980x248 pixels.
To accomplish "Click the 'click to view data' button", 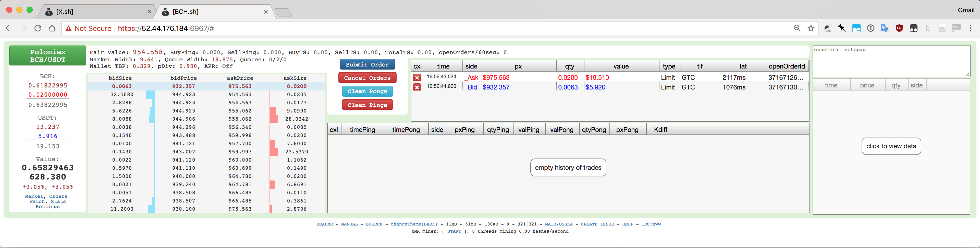I will (891, 146).
